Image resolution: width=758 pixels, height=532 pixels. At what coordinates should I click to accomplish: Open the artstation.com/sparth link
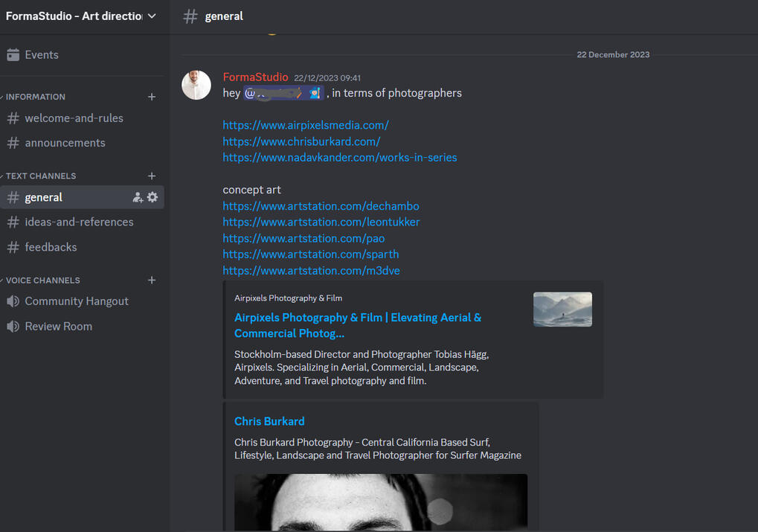310,254
